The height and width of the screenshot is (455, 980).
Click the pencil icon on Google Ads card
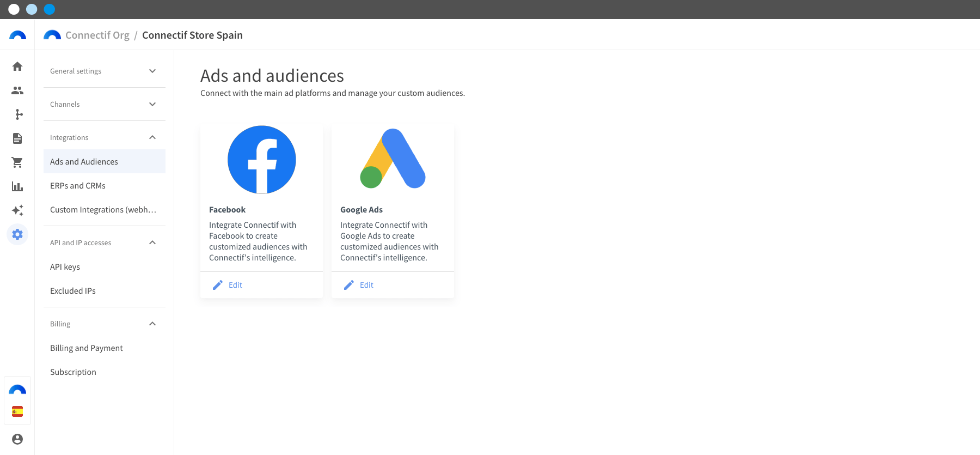point(349,285)
